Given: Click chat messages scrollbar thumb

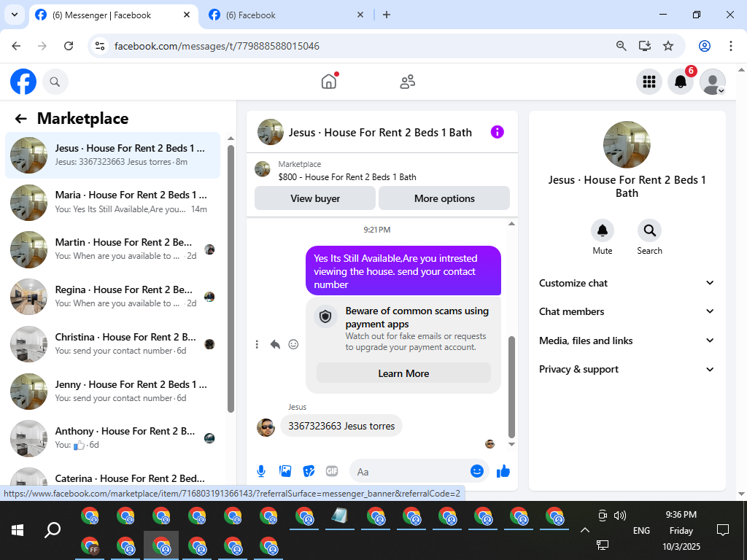Looking at the screenshot, I should coord(511,387).
